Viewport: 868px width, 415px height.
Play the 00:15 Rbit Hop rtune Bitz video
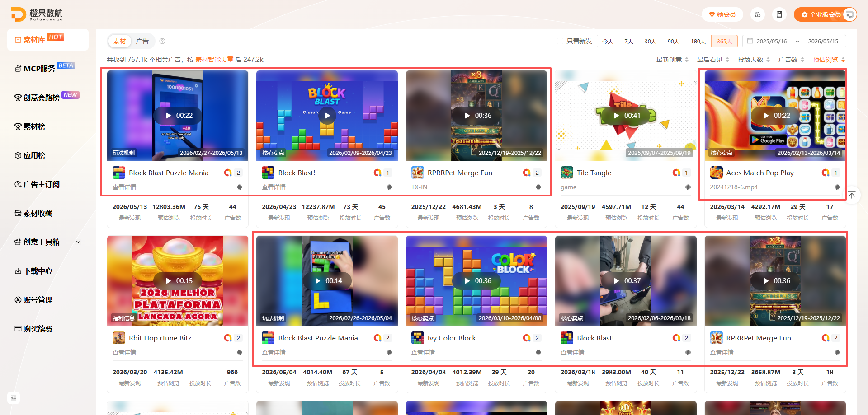point(178,281)
